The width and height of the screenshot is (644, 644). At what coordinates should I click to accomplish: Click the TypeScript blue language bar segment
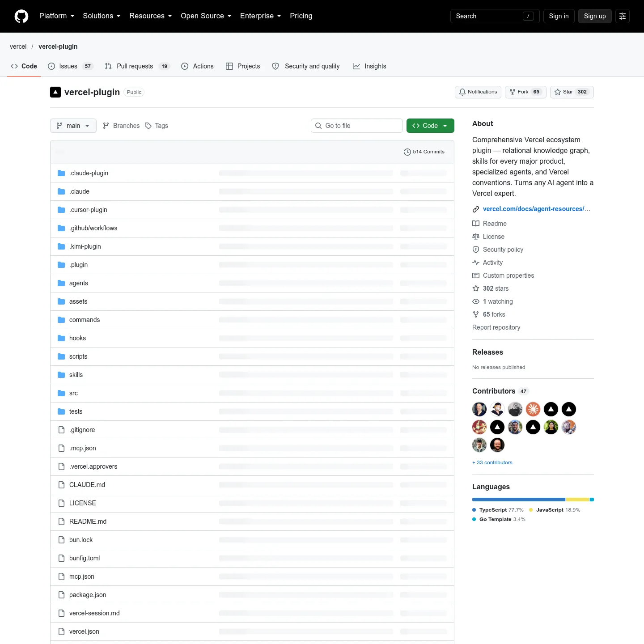pyautogui.click(x=519, y=500)
